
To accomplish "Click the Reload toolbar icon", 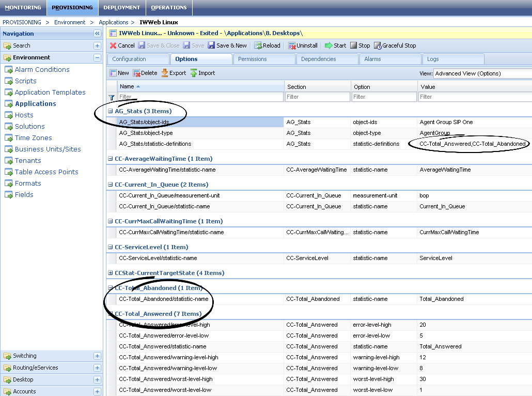I will click(x=258, y=45).
